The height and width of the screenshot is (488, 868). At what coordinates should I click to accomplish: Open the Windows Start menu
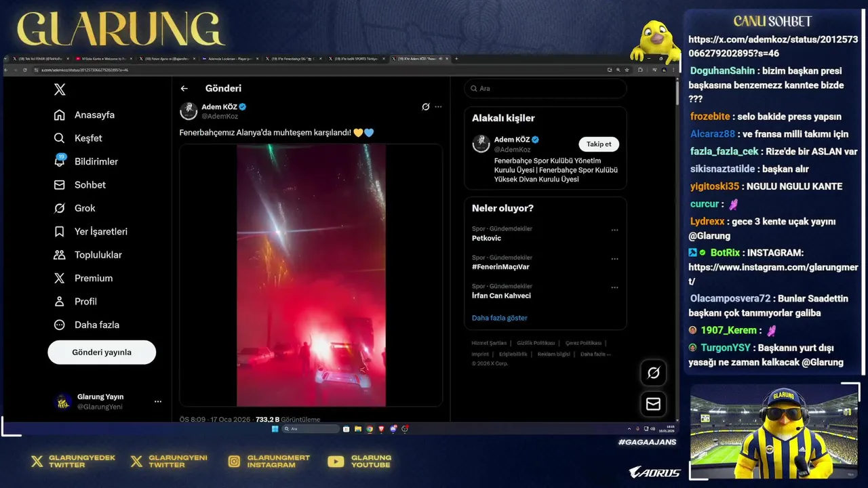275,429
